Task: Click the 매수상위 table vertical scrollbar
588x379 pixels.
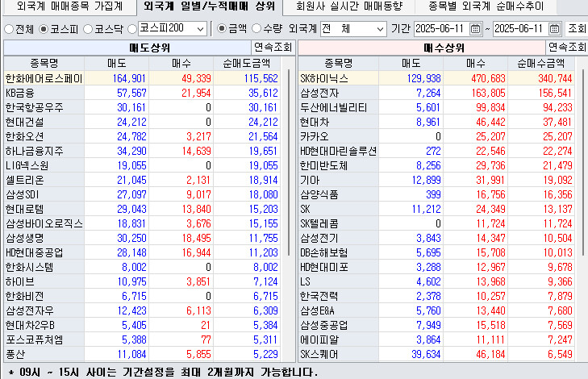Action: coord(583,162)
